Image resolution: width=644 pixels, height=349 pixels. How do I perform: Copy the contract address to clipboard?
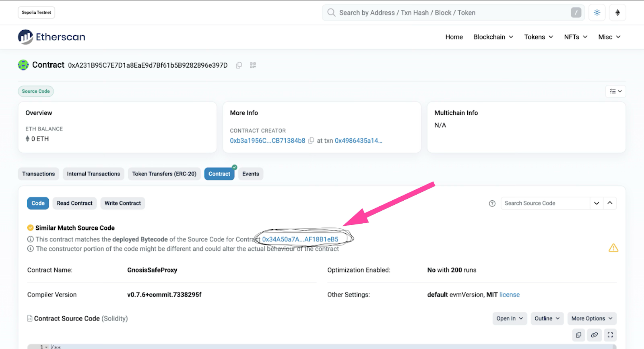click(239, 65)
